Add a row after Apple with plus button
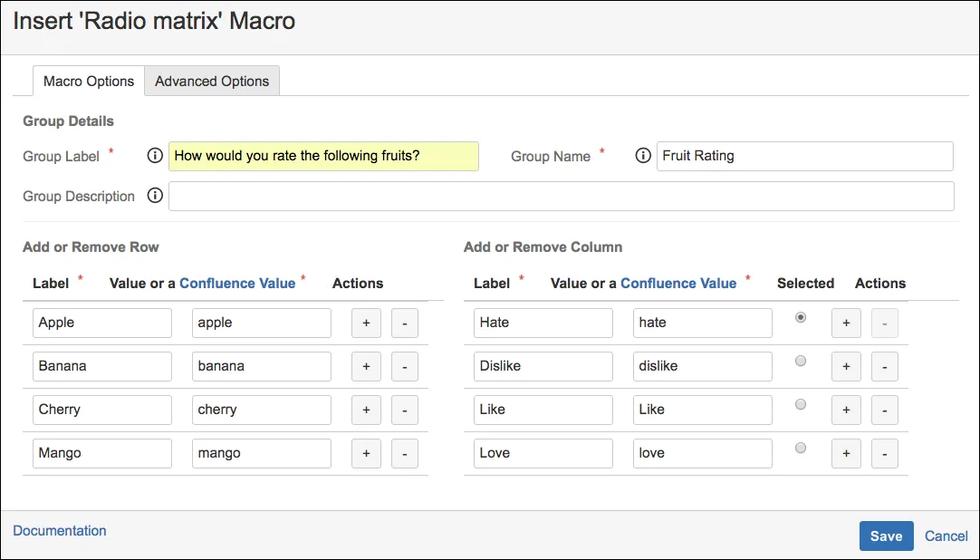 pyautogui.click(x=366, y=323)
